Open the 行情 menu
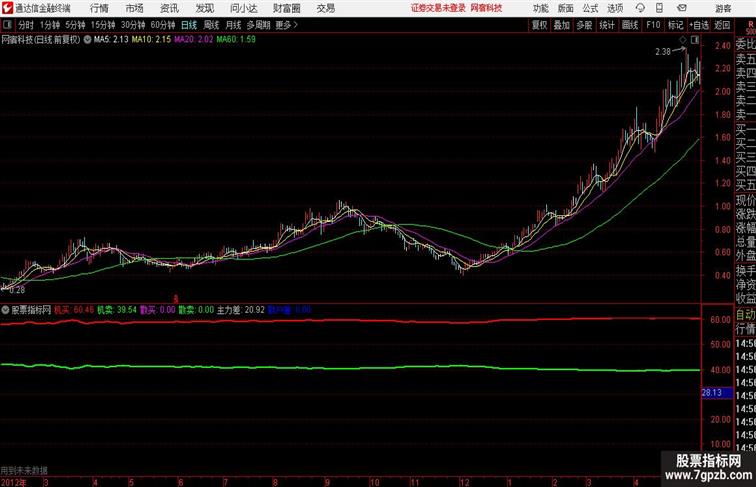756x487 pixels. [99, 8]
